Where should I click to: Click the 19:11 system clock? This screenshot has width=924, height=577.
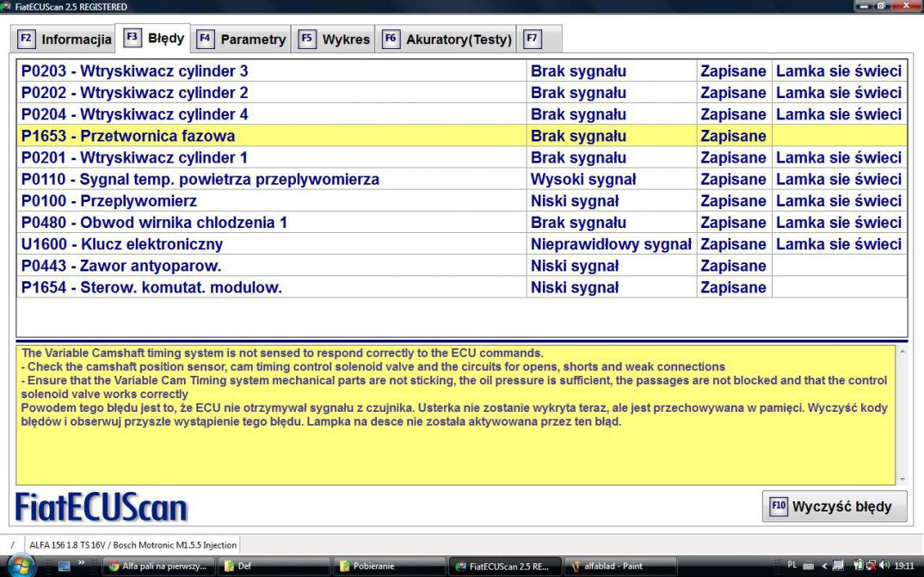click(x=904, y=566)
